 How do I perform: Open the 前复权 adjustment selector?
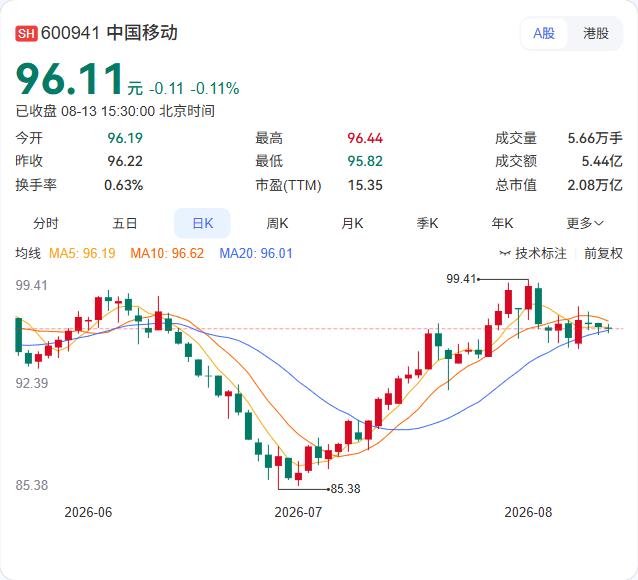603,254
